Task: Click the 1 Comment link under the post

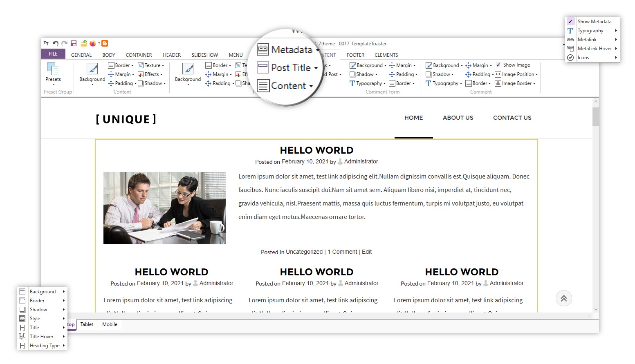Action: pos(343,252)
